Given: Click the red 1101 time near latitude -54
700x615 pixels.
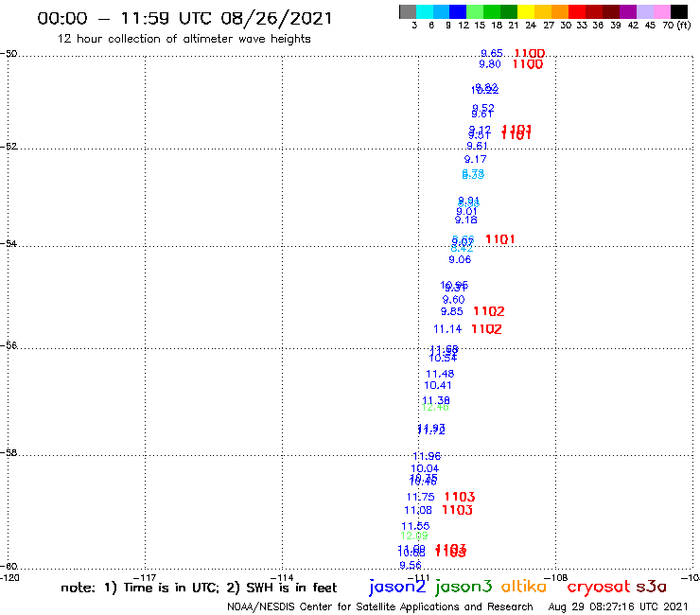Looking at the screenshot, I should point(500,239).
